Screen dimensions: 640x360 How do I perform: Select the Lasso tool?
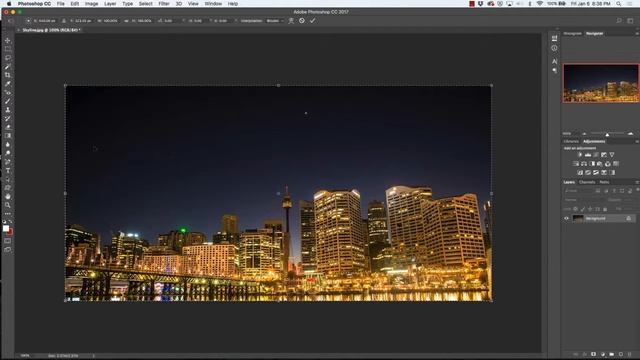pos(8,58)
